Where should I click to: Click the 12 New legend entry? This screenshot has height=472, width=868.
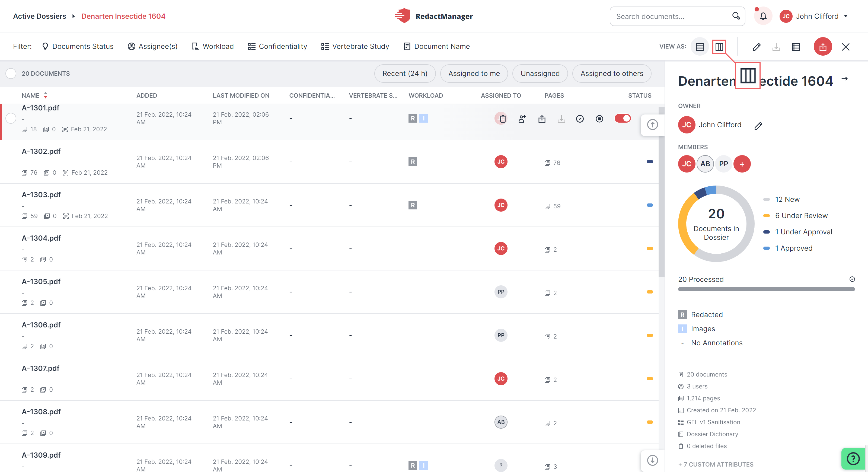point(781,199)
